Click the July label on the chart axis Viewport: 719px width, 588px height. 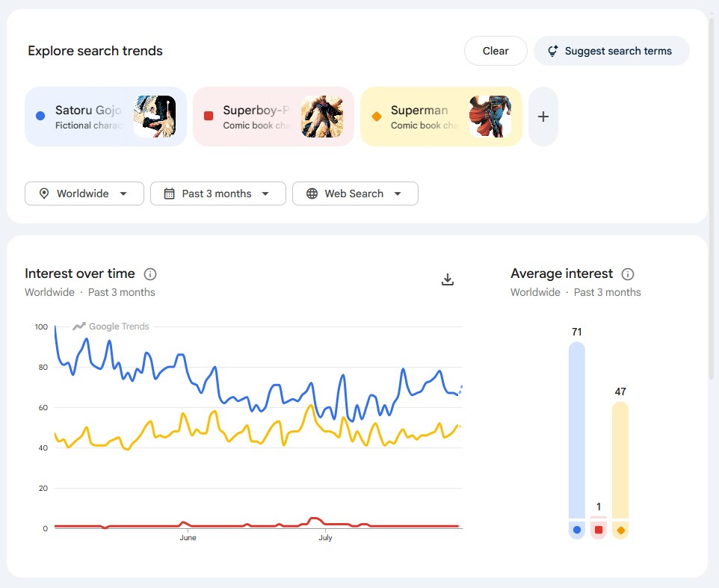[x=325, y=538]
